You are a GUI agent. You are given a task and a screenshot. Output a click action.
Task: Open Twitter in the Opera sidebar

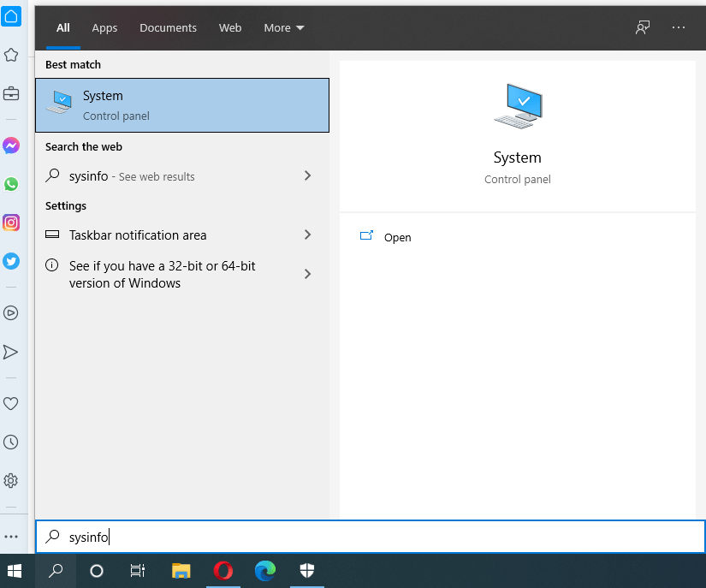point(11,261)
